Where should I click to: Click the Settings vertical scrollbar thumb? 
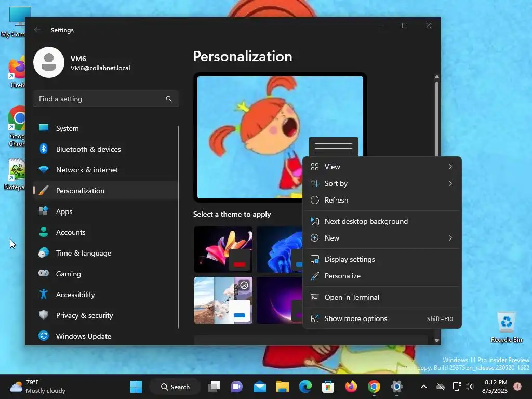click(436, 119)
